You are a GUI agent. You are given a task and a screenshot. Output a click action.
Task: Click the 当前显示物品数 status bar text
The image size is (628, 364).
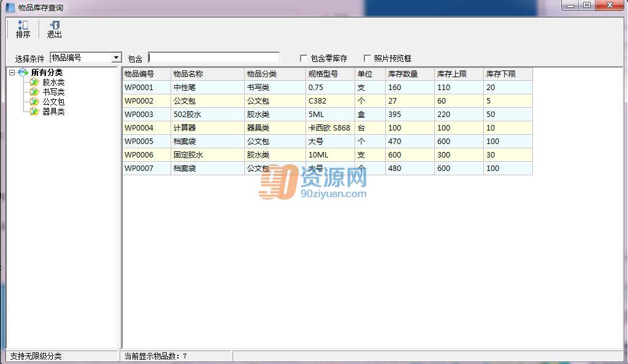[x=155, y=356]
